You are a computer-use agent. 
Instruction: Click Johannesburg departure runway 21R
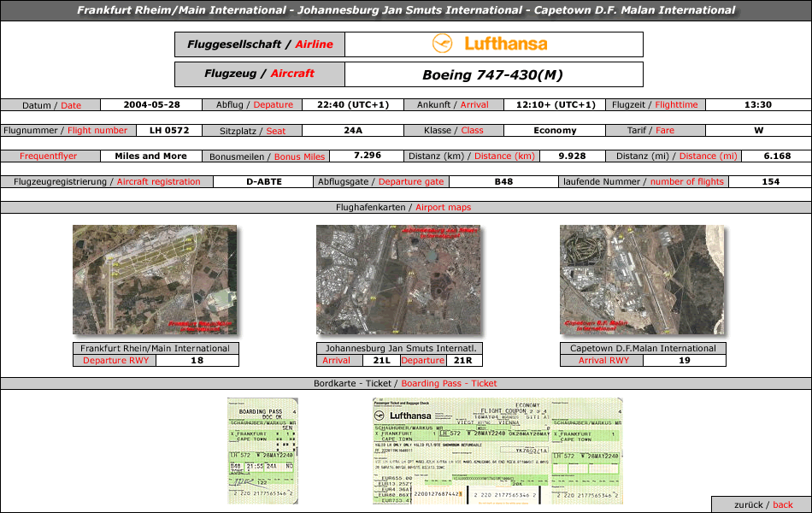[463, 361]
